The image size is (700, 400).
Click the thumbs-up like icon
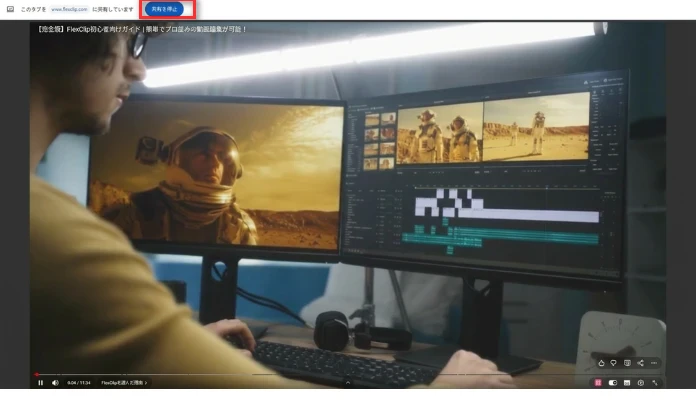coord(601,363)
